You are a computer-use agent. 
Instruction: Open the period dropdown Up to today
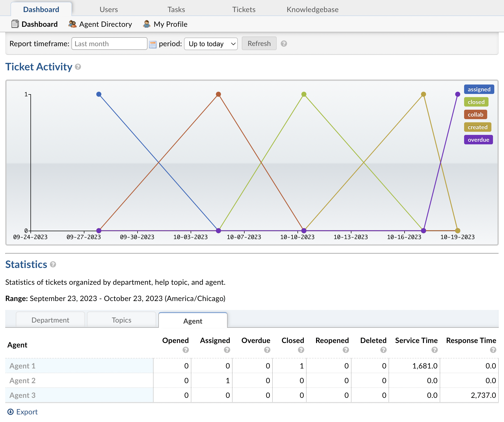(211, 44)
